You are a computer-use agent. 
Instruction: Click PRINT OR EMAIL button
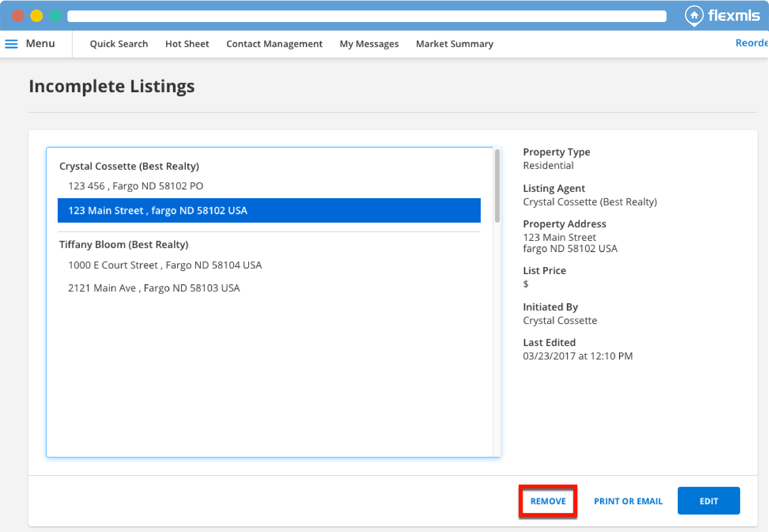(628, 501)
